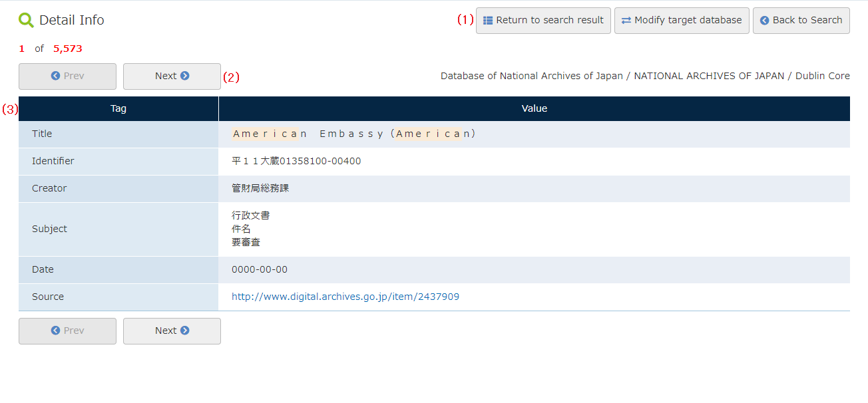Viewport: 868px width, 403px height.
Task: Click the American Embassy title value
Action: click(353, 134)
